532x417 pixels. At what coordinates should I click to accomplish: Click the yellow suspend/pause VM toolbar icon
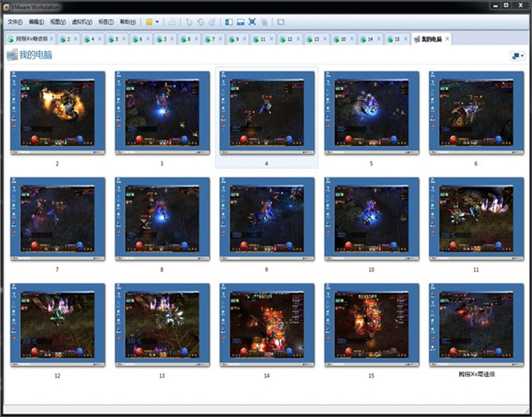pos(149,22)
